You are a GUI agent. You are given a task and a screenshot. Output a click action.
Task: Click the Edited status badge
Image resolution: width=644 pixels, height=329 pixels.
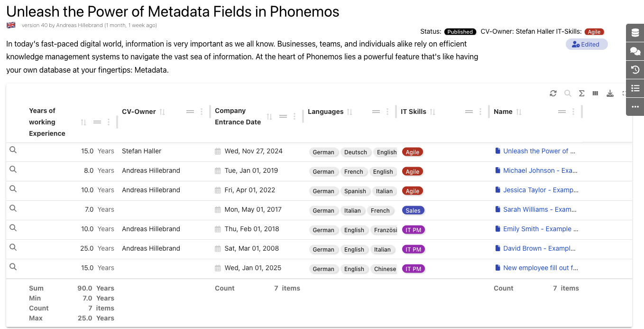[x=586, y=45]
